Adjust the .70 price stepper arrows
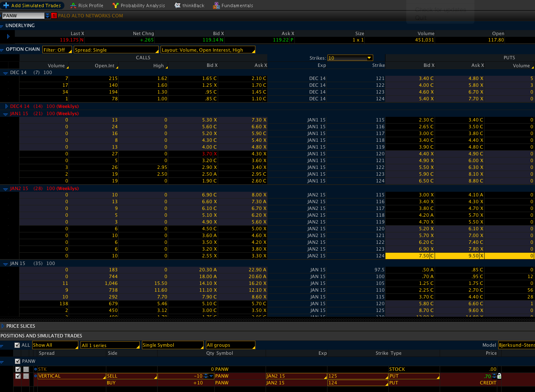 tap(494, 376)
